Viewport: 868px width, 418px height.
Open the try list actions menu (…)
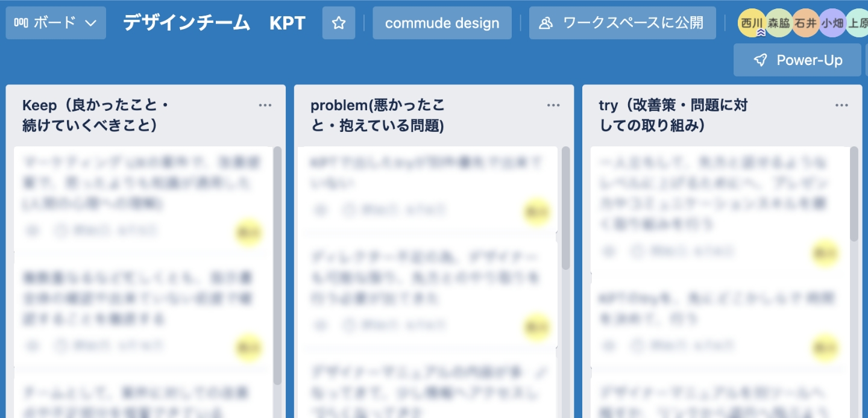pos(841,105)
